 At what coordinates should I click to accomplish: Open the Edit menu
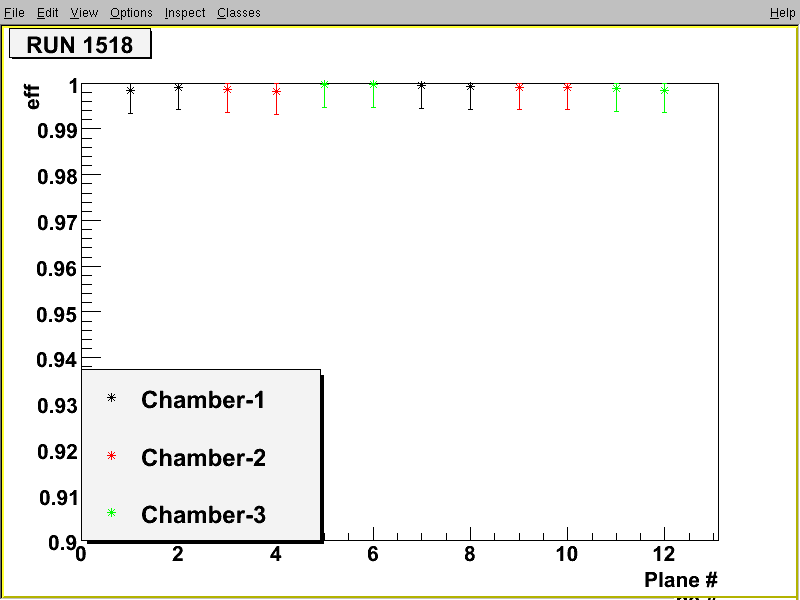(x=47, y=13)
